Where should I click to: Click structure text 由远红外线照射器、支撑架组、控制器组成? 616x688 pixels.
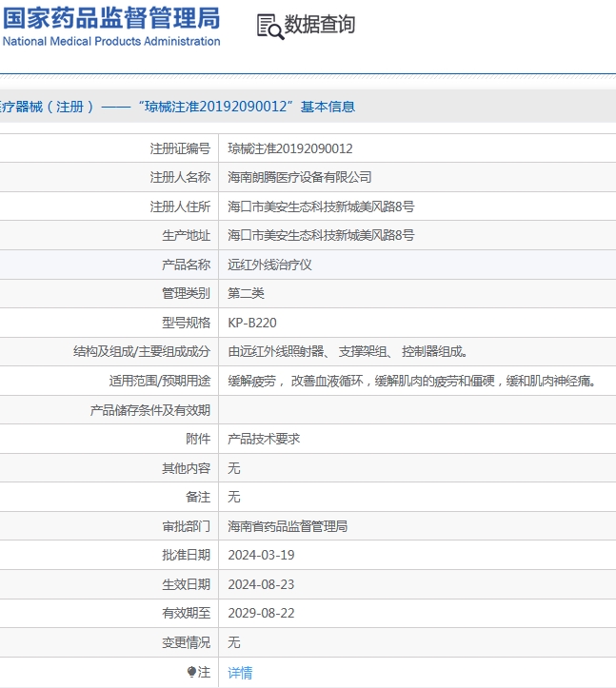coord(348,351)
